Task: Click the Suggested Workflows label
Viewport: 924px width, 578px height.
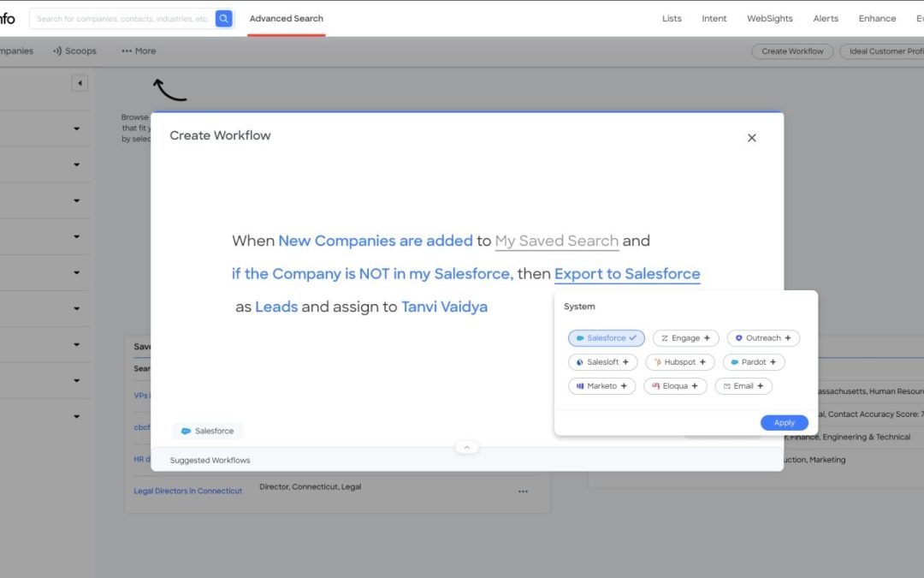Action: coord(210,460)
